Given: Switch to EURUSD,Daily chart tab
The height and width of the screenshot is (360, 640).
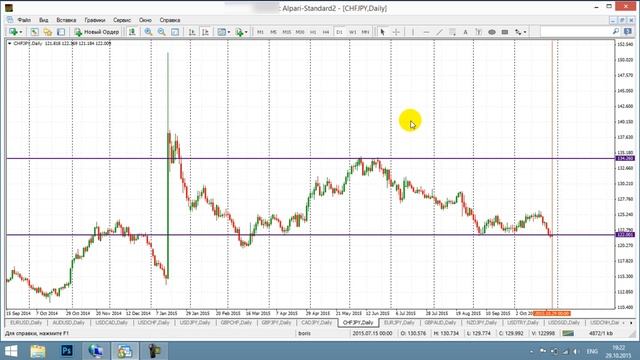Looking at the screenshot, I should coord(26,322).
